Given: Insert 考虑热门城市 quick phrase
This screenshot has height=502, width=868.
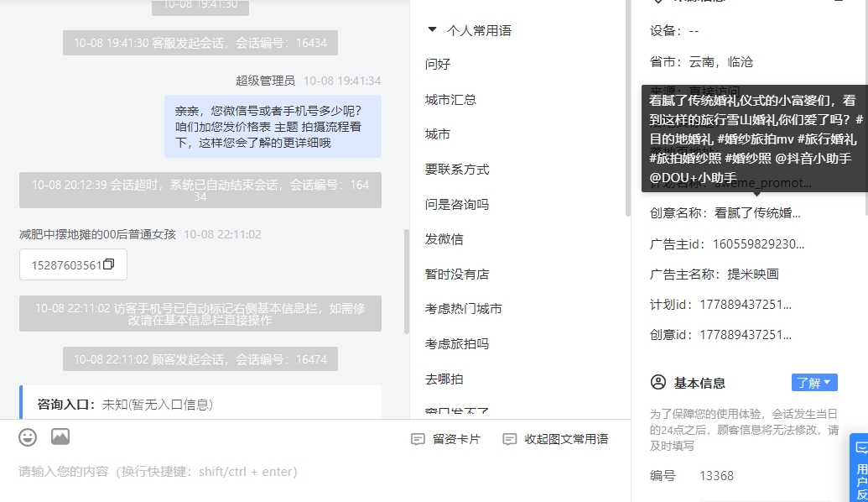Looking at the screenshot, I should (463, 309).
